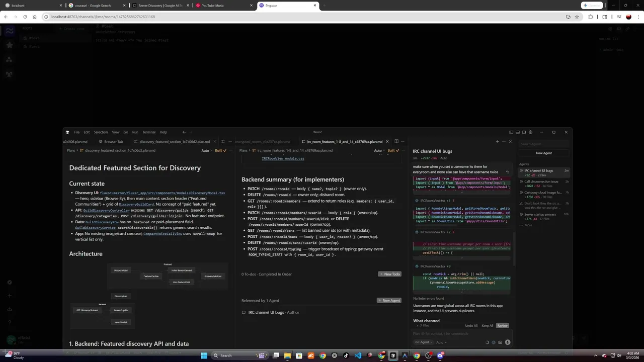Select Cartoony cloud image agent
The image size is (644, 362).
[x=544, y=194]
